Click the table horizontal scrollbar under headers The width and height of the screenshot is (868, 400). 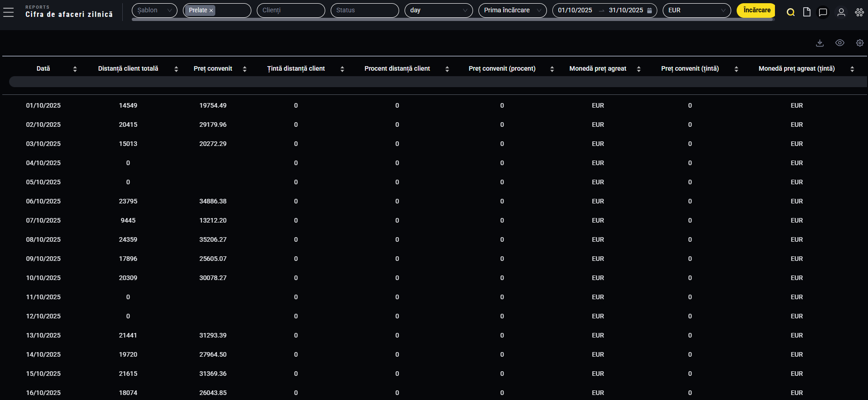[x=438, y=82]
